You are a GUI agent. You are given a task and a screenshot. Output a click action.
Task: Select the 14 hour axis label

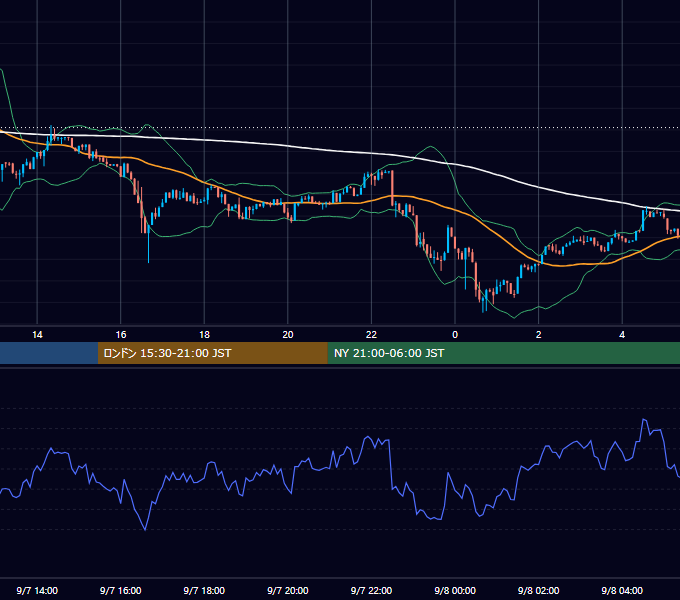[x=37, y=335]
